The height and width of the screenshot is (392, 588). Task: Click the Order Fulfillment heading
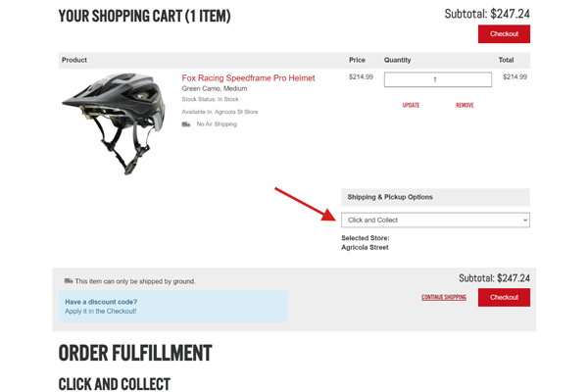point(135,353)
